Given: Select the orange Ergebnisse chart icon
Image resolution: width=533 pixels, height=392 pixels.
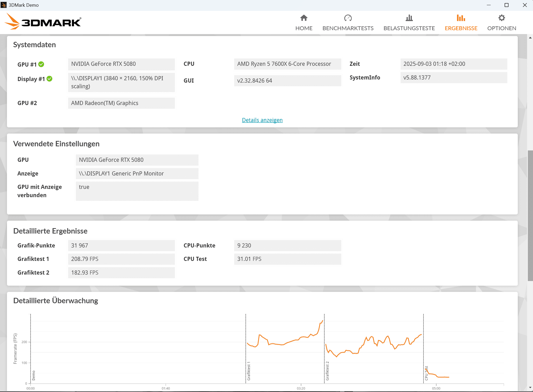Looking at the screenshot, I should click(x=461, y=18).
